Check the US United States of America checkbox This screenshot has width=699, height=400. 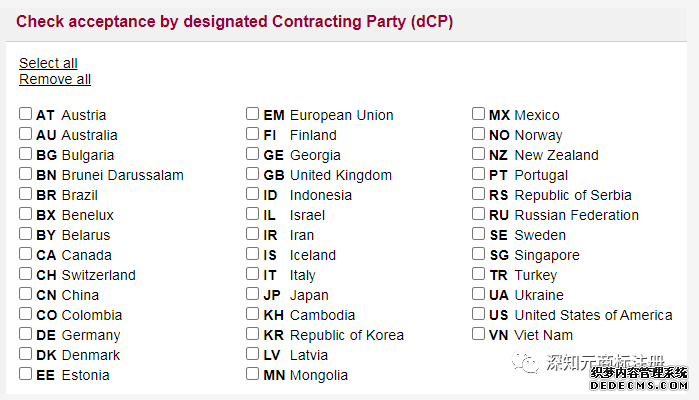coord(478,314)
